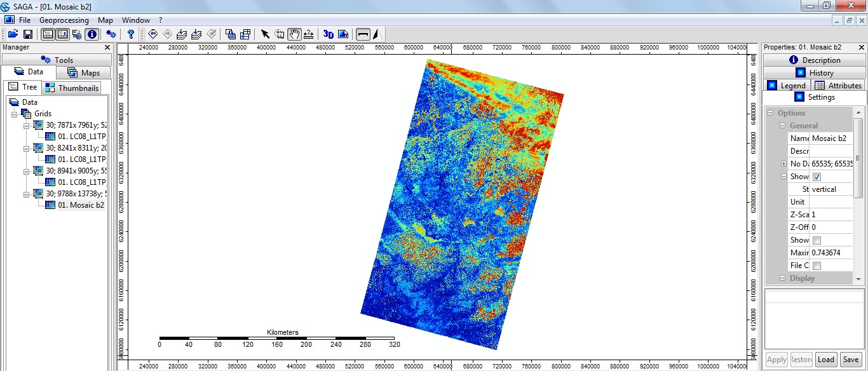Collapse the Grids tree node
The width and height of the screenshot is (868, 371).
tap(15, 114)
